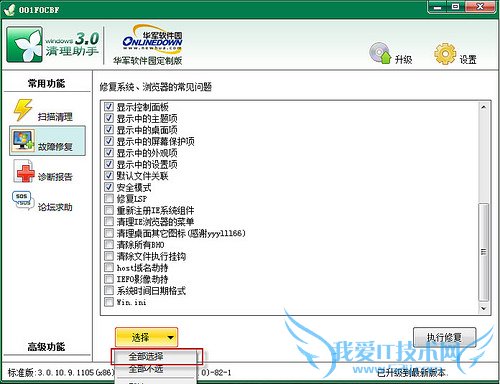The image size is (500, 384).
Task: Enable host域名劫持 checkbox
Action: click(x=109, y=267)
